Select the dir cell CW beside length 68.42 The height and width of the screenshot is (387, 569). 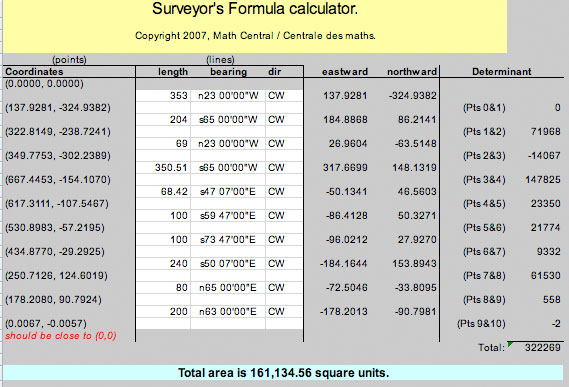(284, 191)
